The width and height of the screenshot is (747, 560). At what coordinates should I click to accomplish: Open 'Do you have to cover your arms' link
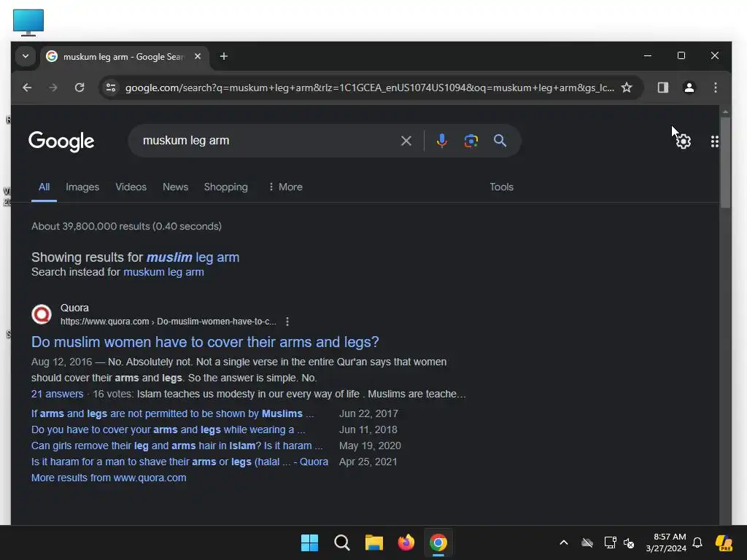(169, 429)
